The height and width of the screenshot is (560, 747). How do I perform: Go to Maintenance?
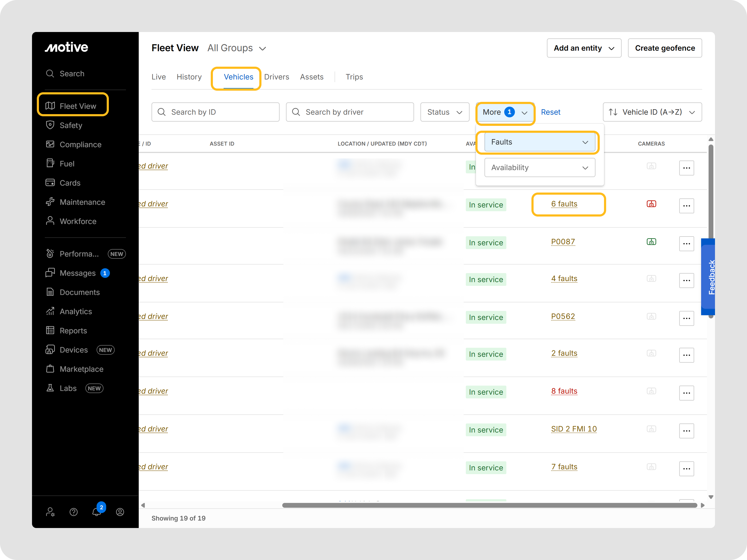(x=75, y=202)
